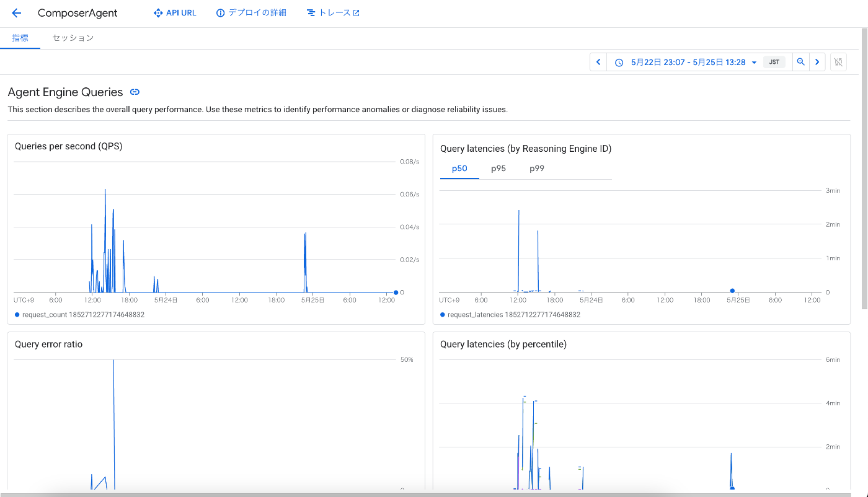Click request_latencies legend entry in latency chart
Screen dimensions: 868x497
510,315
